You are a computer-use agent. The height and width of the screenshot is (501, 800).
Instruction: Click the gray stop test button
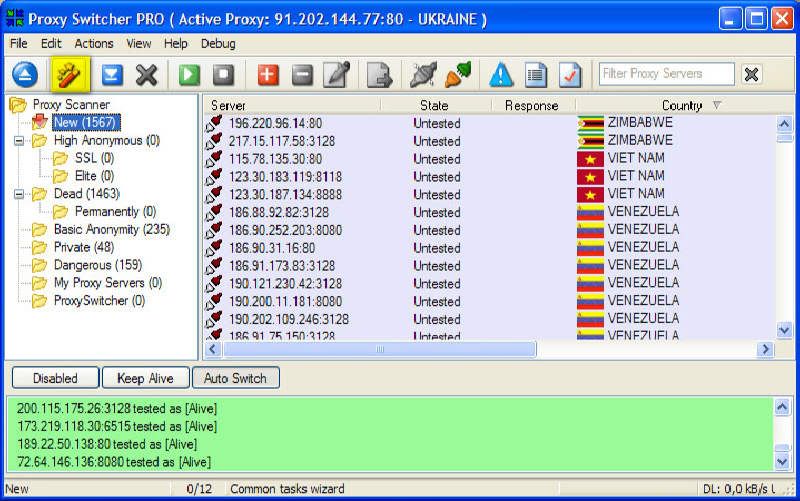(x=223, y=75)
